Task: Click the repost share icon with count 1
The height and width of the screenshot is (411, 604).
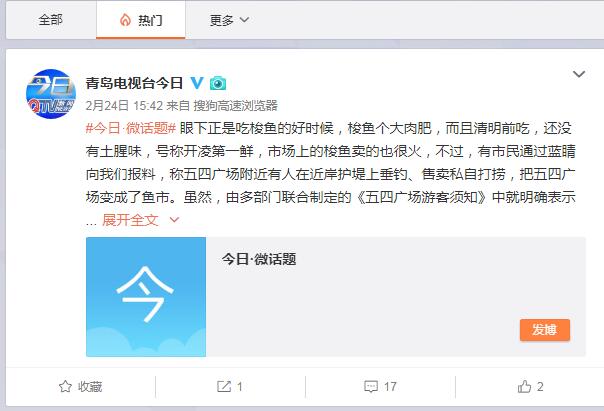Action: tap(224, 386)
